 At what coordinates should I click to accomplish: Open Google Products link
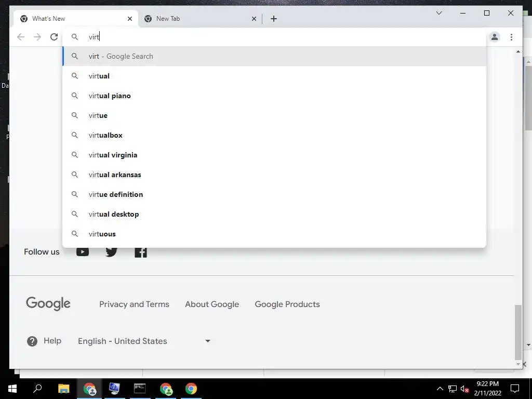[287, 304]
